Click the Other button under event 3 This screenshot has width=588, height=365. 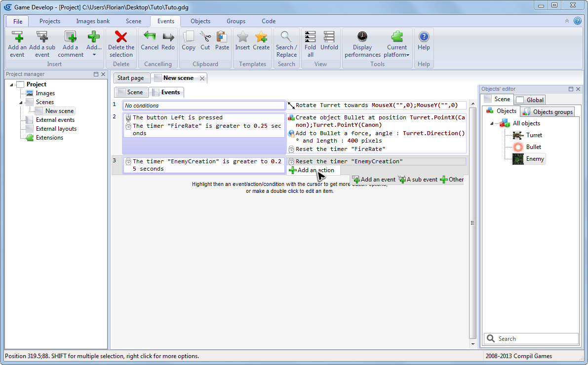pyautogui.click(x=452, y=180)
